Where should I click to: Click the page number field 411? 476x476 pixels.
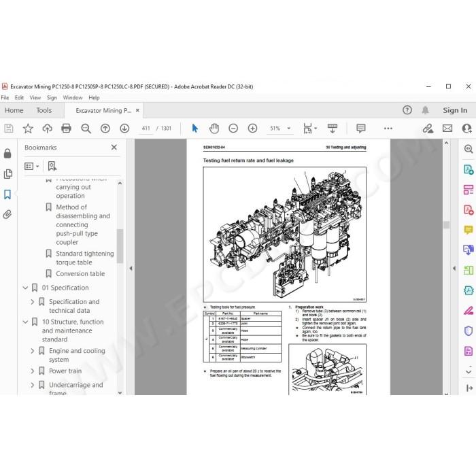tap(146, 129)
